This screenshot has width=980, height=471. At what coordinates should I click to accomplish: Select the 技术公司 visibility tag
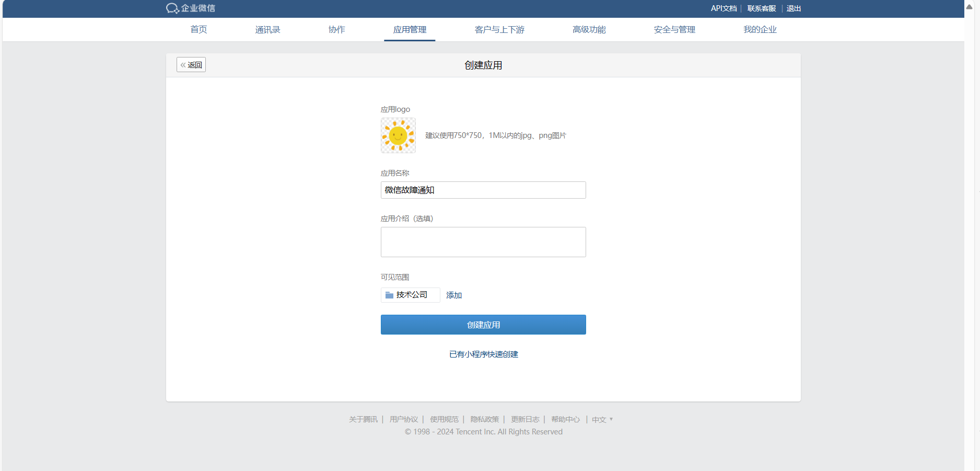pyautogui.click(x=410, y=295)
